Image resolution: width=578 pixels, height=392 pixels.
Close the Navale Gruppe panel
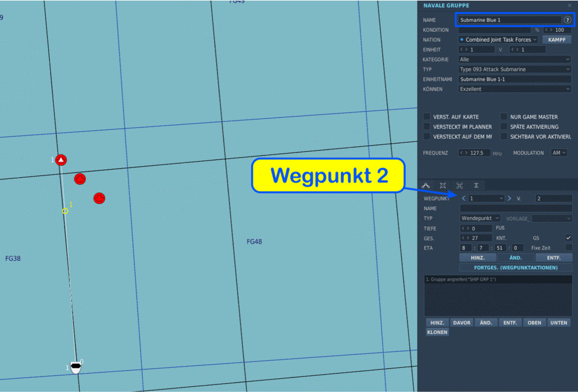569,6
